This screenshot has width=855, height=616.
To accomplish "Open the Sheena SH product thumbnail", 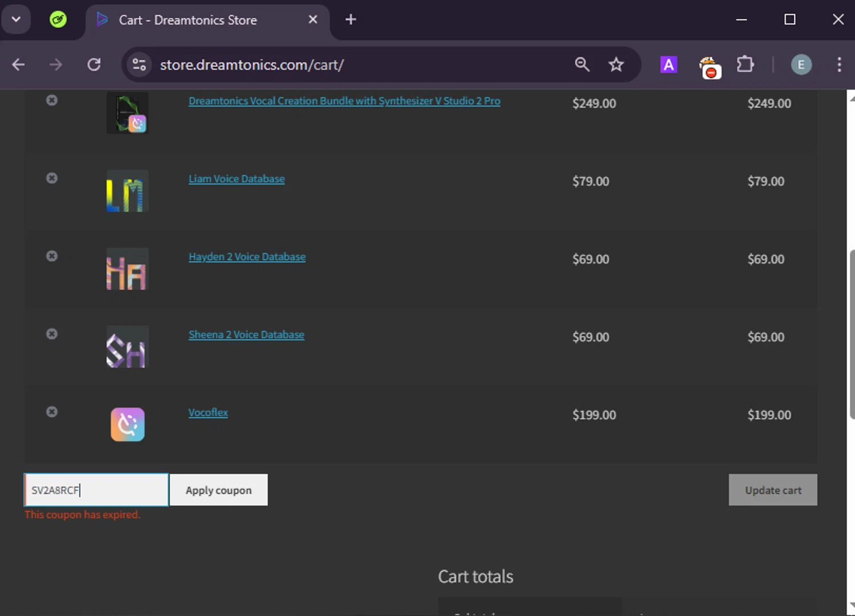I will coord(128,347).
